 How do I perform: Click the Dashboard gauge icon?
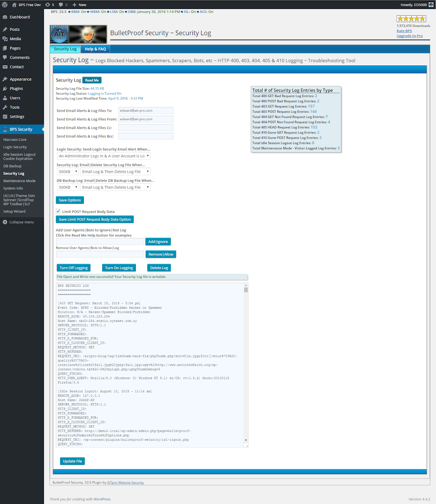tap(5, 17)
